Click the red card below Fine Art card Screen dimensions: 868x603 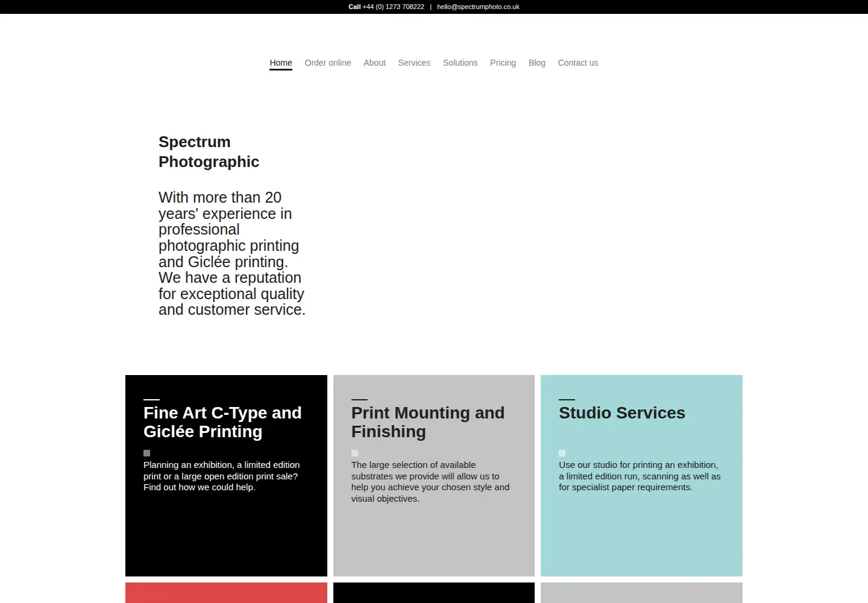(x=226, y=593)
